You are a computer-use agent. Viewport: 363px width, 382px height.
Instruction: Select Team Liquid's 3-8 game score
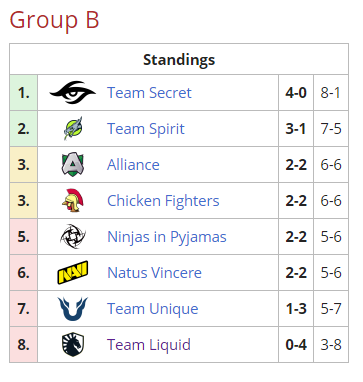pyautogui.click(x=331, y=345)
